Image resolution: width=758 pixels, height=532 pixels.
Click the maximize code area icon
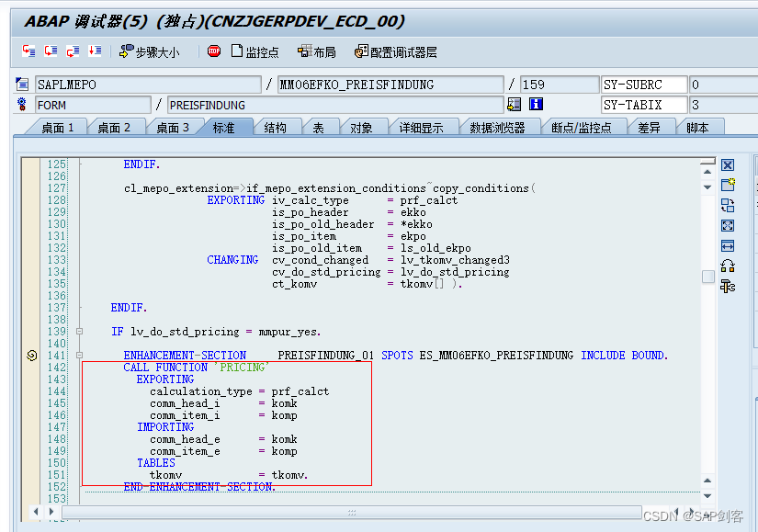pos(727,224)
